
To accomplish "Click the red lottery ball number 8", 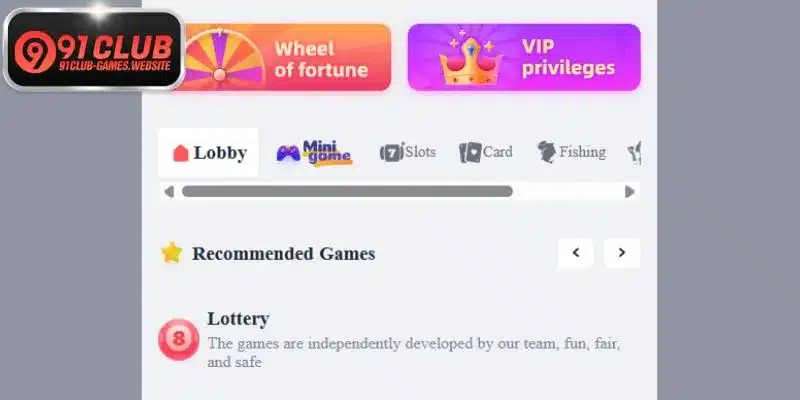I will coord(179,339).
